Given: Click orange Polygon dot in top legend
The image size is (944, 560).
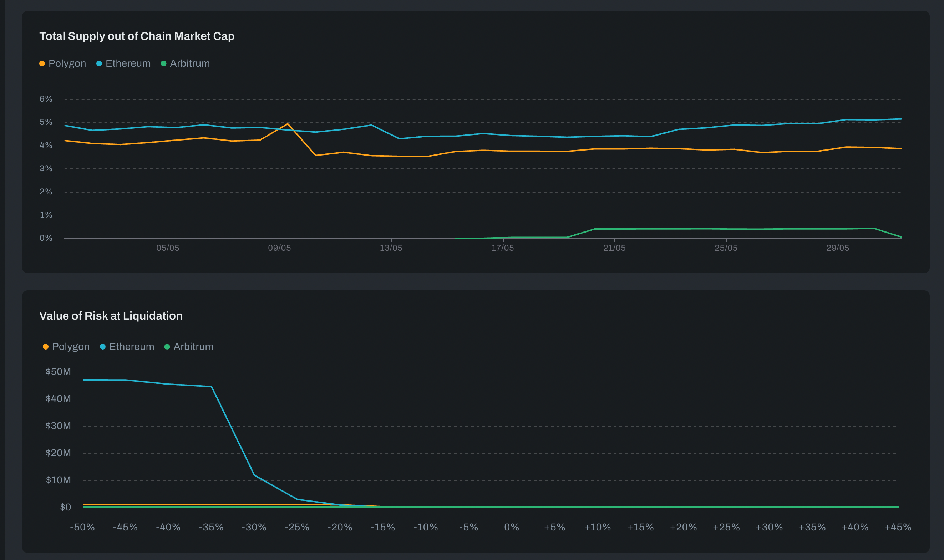Looking at the screenshot, I should (42, 64).
